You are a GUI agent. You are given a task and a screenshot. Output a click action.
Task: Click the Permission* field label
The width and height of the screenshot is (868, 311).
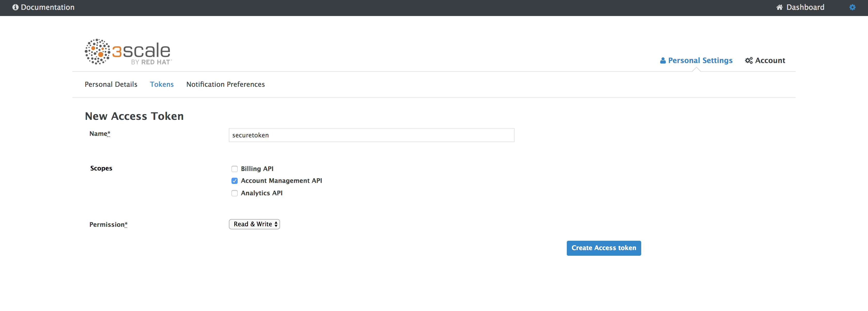point(108,225)
